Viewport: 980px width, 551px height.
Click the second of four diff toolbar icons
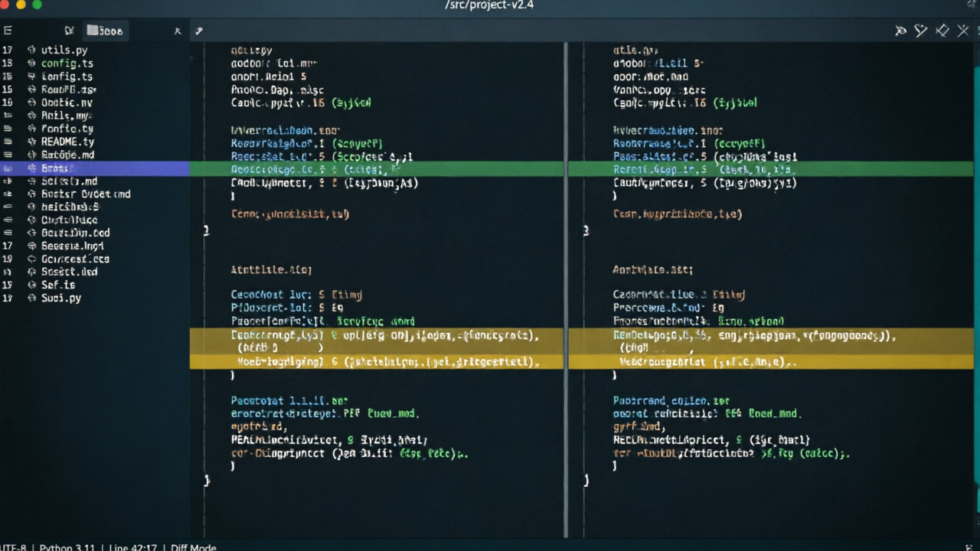[x=921, y=31]
